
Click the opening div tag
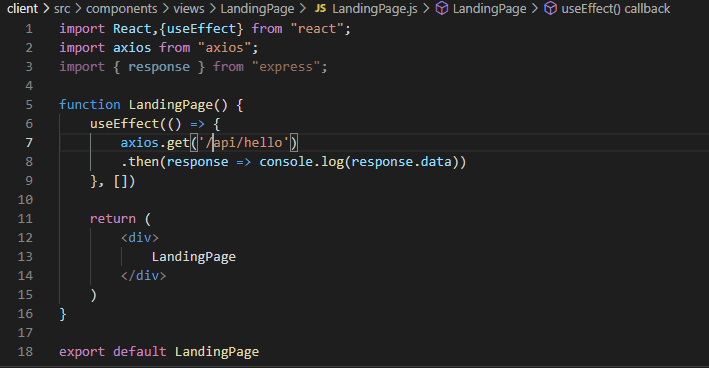[140, 238]
